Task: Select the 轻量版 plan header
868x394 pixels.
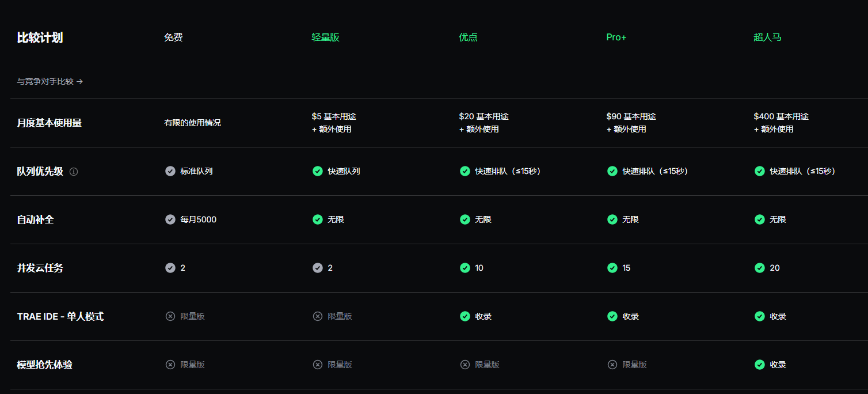Action: click(325, 37)
